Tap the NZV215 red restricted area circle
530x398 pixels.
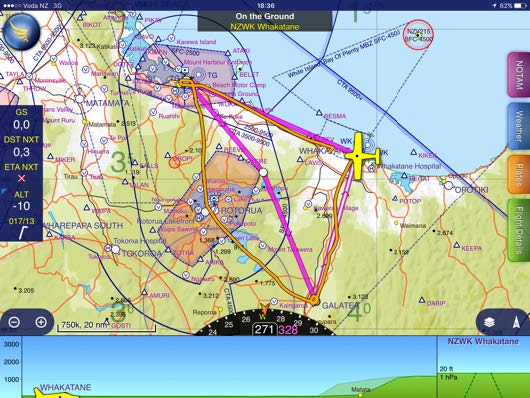pos(418,35)
